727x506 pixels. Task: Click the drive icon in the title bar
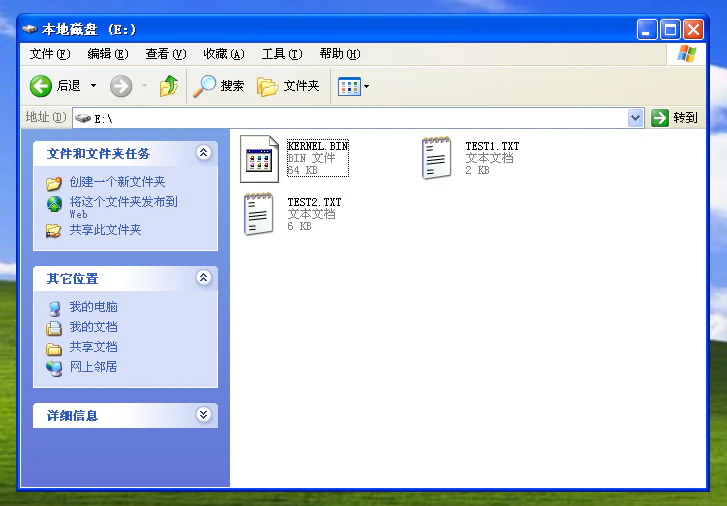point(29,29)
